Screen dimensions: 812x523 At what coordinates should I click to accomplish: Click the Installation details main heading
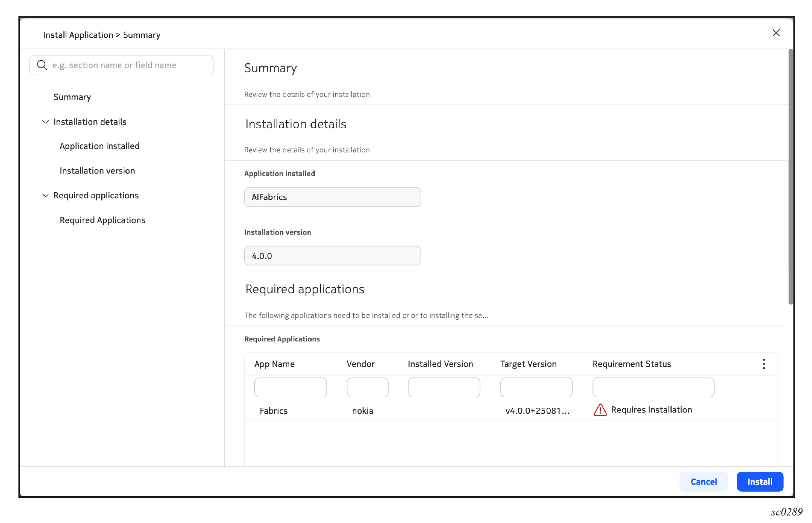click(x=295, y=124)
